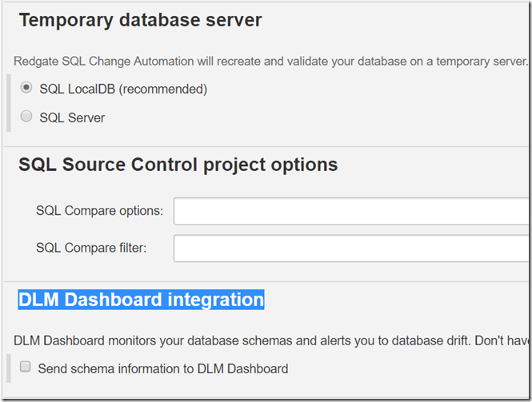Viewport: 532px width, 402px height.
Task: Click the DLM Dashboard monitors description text
Action: (x=270, y=340)
